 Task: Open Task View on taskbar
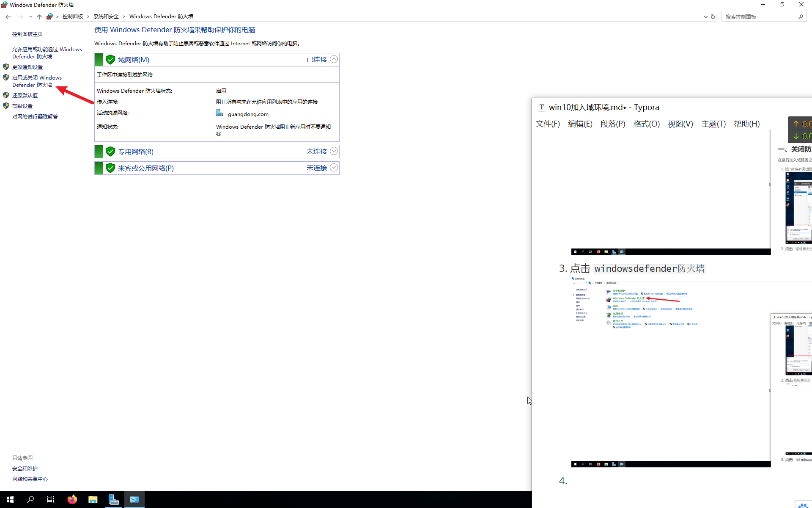pyautogui.click(x=51, y=500)
